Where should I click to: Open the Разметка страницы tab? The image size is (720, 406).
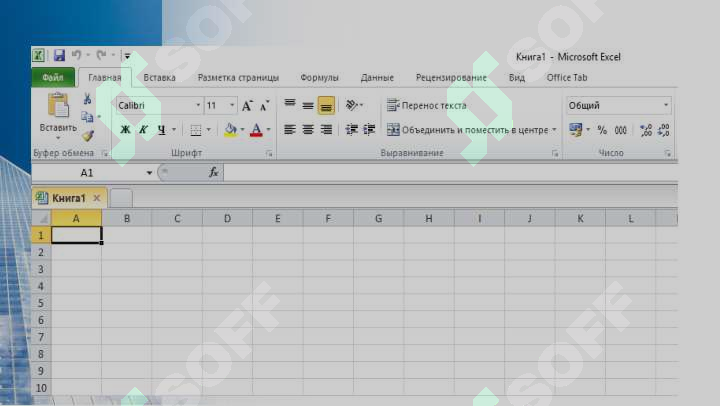(x=238, y=78)
